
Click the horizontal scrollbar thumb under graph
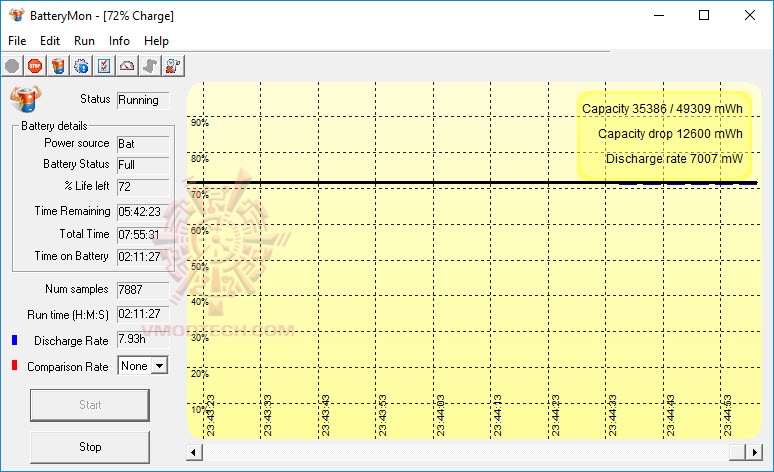point(737,452)
